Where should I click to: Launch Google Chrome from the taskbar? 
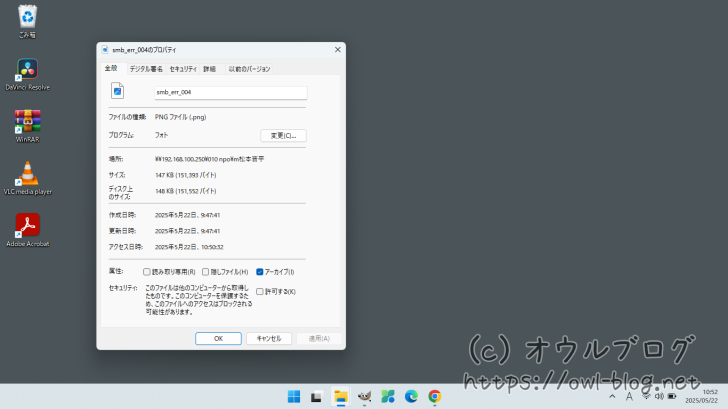[435, 396]
